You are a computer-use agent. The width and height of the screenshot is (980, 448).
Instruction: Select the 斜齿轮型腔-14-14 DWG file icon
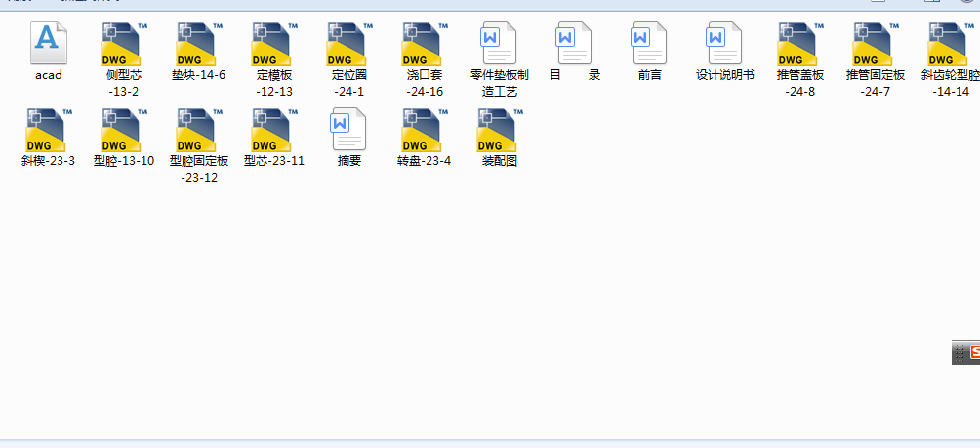click(950, 44)
